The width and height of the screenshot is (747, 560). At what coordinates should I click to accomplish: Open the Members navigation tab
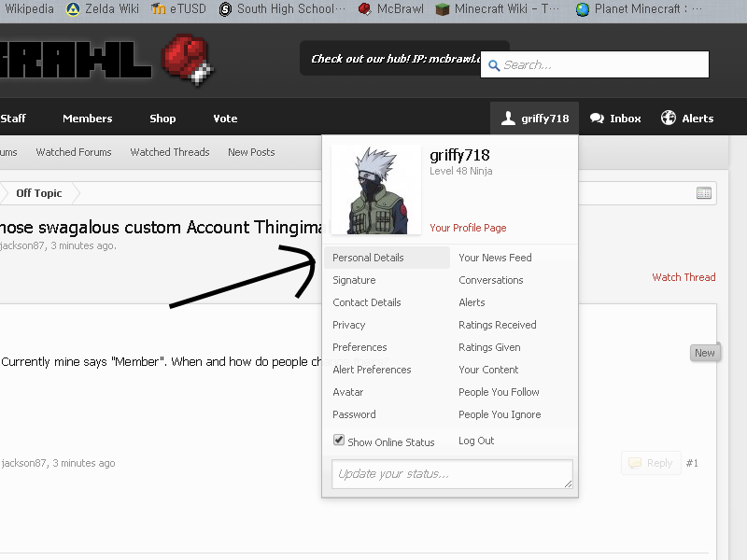tap(87, 119)
